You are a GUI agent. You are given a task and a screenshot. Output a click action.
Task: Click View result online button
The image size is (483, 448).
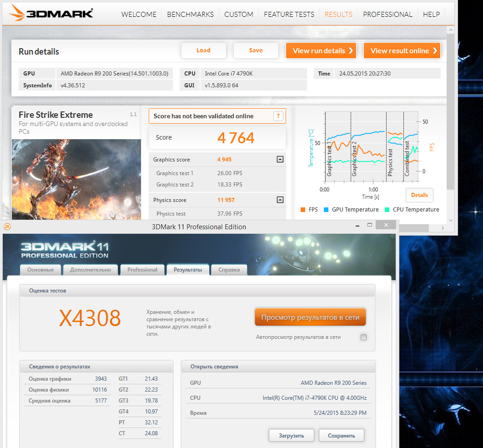coord(402,50)
